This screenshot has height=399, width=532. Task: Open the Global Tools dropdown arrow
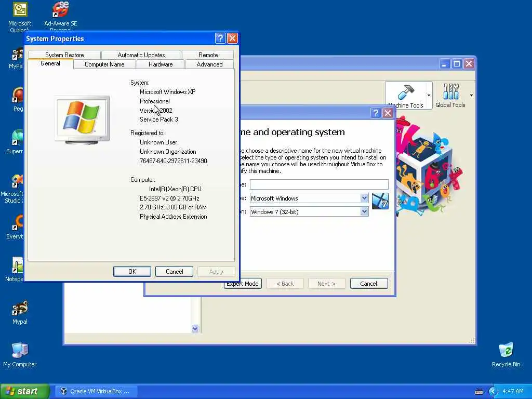(471, 96)
